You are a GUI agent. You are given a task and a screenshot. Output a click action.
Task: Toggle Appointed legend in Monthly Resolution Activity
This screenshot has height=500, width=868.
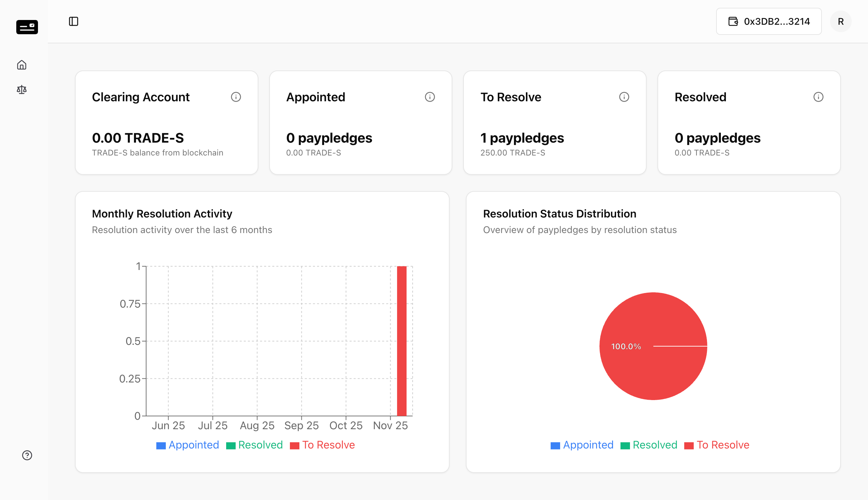point(188,445)
